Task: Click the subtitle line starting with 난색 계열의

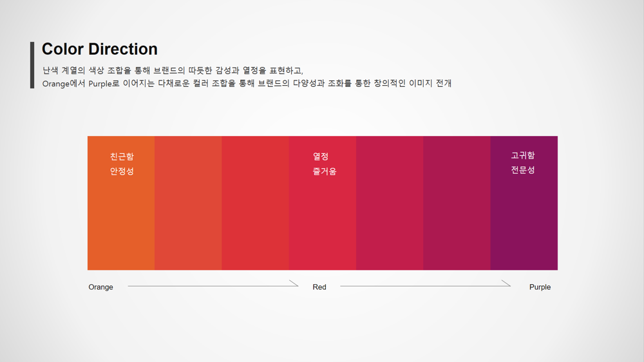Action: [x=173, y=71]
